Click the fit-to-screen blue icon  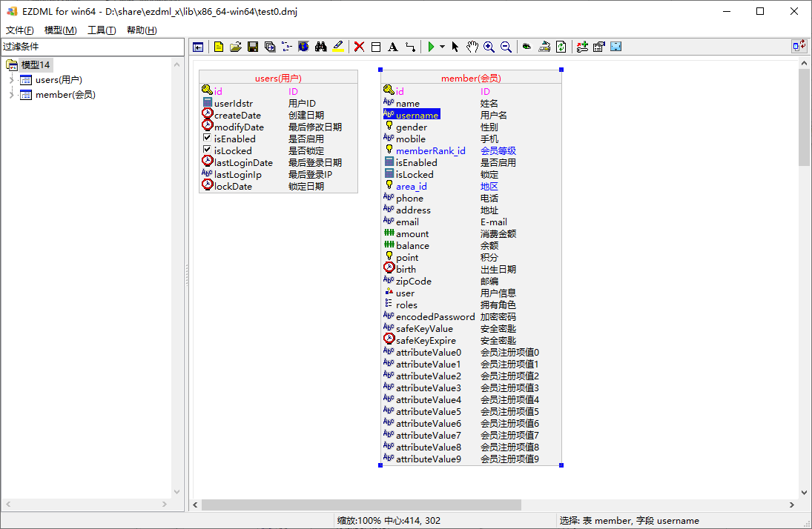point(615,47)
